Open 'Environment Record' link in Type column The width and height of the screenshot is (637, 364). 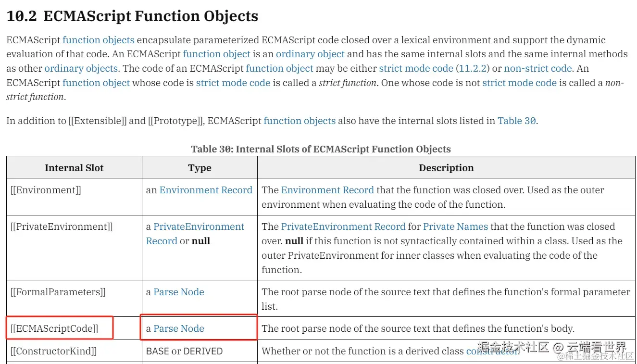click(206, 190)
